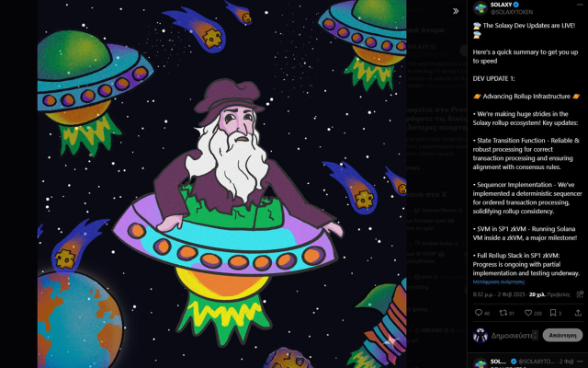Click the SOLAXY avatar on the reply post
The width and height of the screenshot is (588, 368).
(x=479, y=362)
